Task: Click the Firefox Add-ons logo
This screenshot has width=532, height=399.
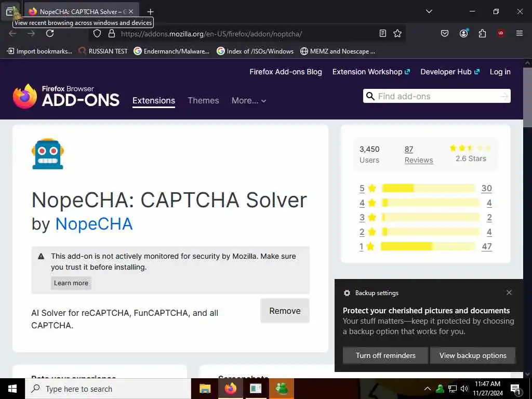Action: [x=66, y=96]
